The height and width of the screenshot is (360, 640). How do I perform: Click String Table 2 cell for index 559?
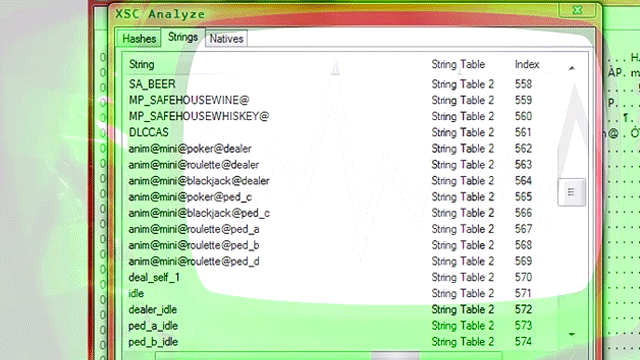(x=462, y=100)
